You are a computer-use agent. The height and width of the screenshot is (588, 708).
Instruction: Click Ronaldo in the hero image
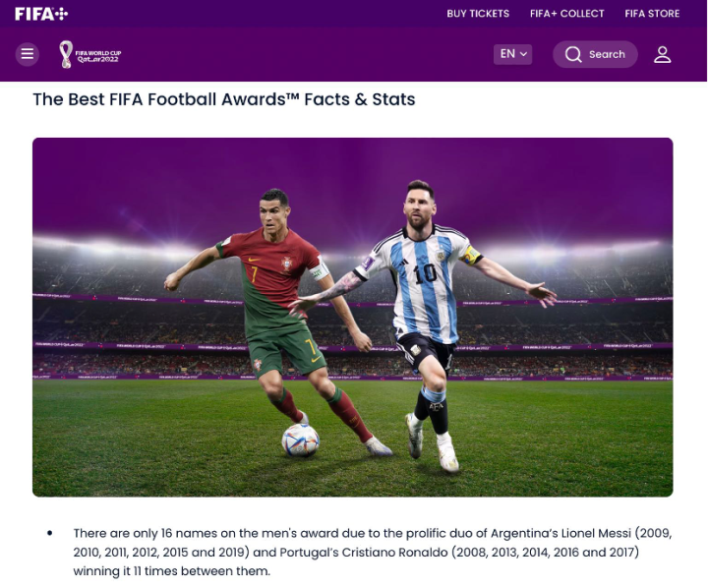tap(277, 321)
